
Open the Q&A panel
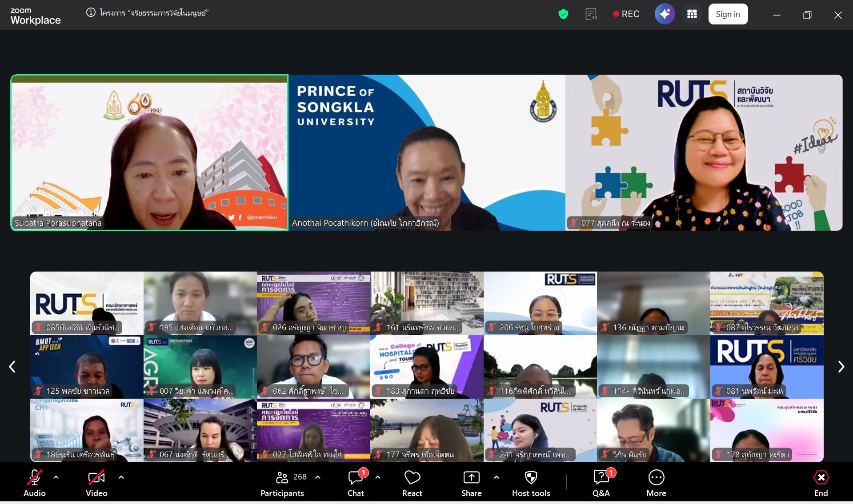[601, 483]
